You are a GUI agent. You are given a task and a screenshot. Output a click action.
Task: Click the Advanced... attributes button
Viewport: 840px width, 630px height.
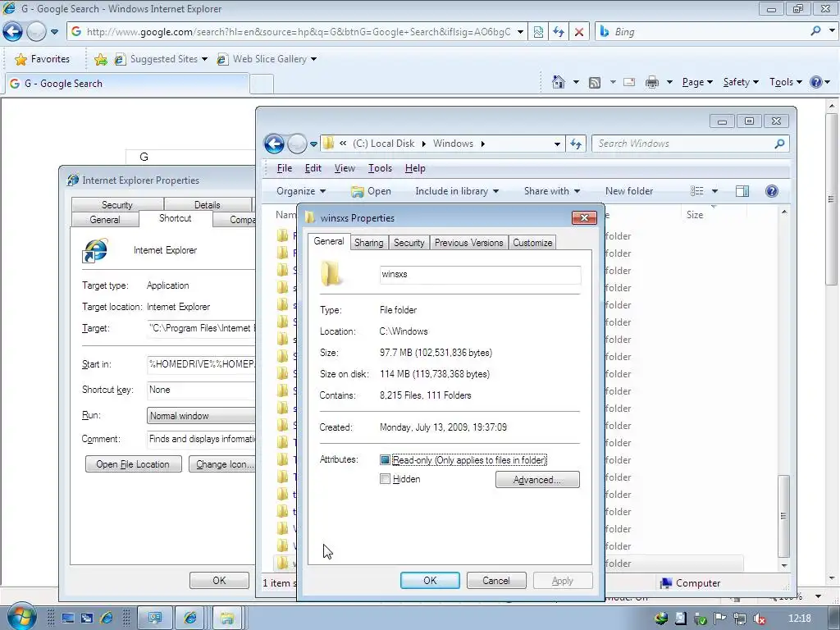pyautogui.click(x=537, y=479)
